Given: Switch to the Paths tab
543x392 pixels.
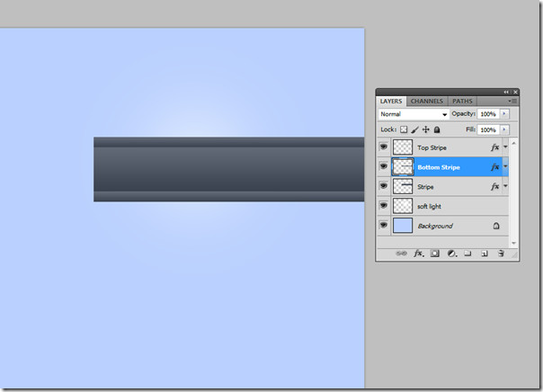Looking at the screenshot, I should pos(462,101).
